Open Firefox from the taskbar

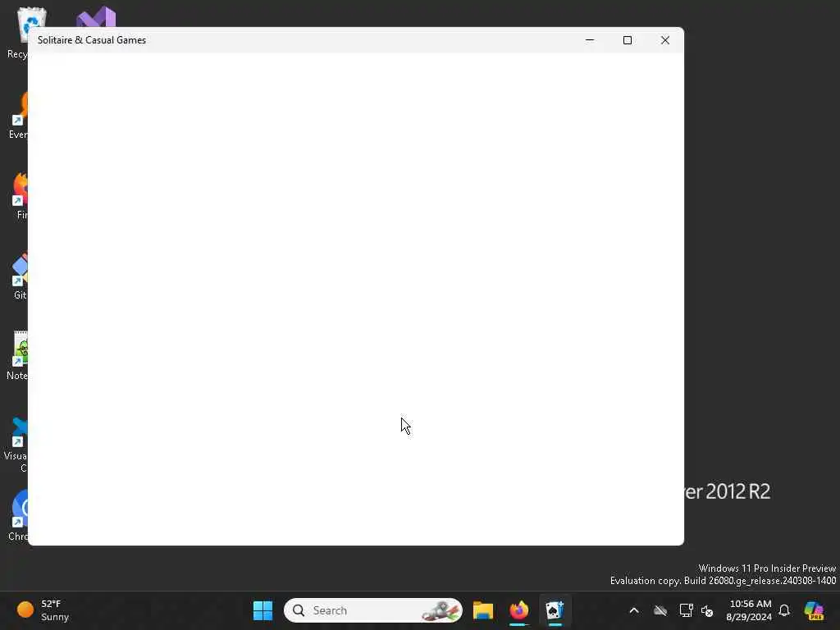tap(518, 610)
